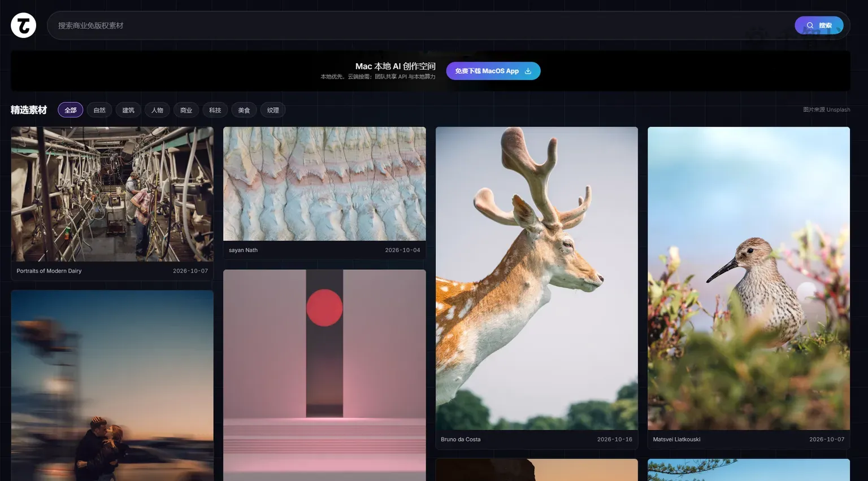Show the 人物 category
Image resolution: width=868 pixels, height=481 pixels.
(157, 110)
